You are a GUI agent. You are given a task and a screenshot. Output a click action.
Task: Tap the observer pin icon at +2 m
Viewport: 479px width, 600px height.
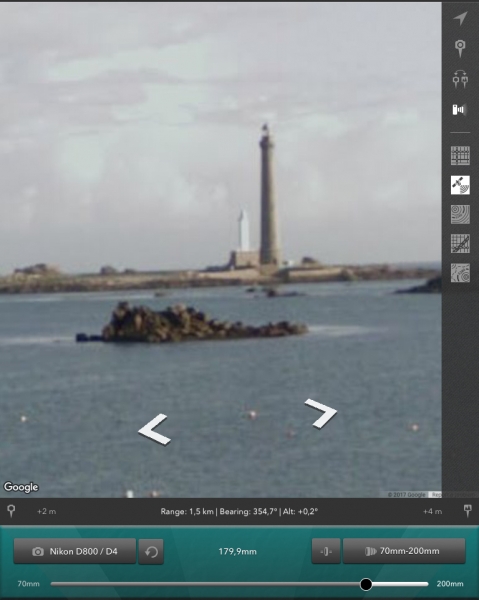click(x=11, y=511)
